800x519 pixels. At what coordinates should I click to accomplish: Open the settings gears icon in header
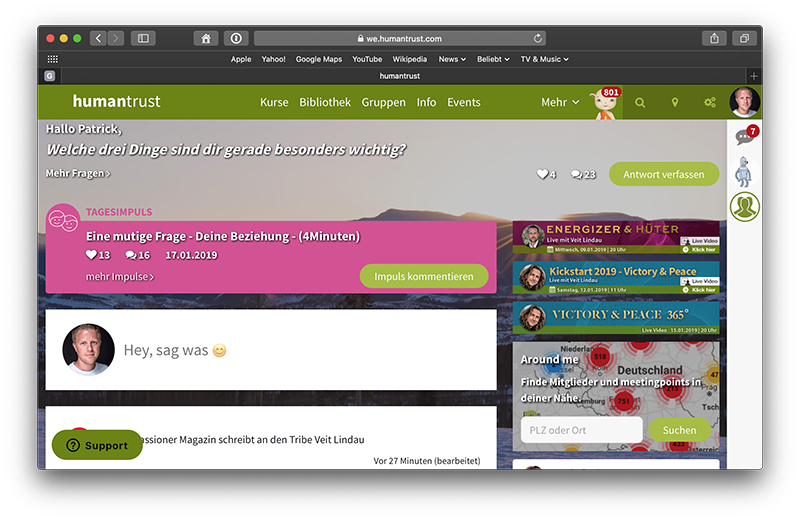710,103
